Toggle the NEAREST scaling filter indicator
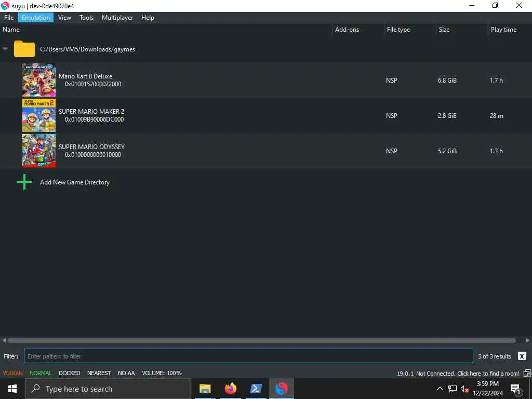The image size is (532, 399). pyautogui.click(x=99, y=373)
